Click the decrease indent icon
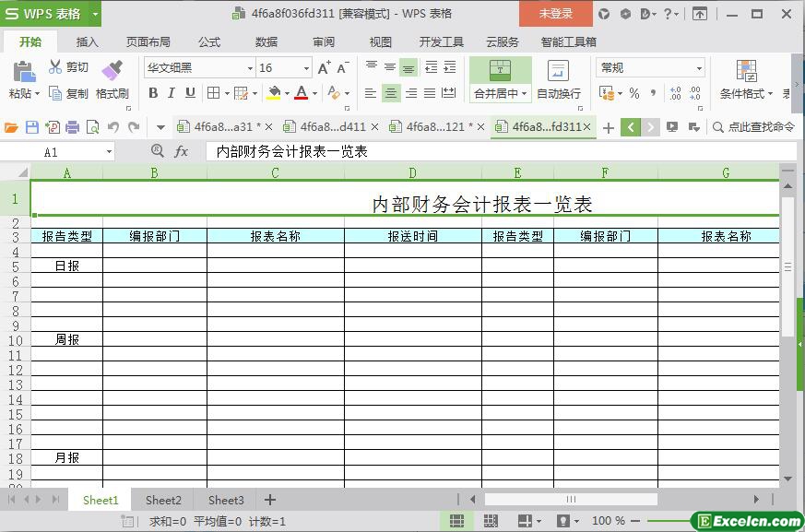This screenshot has width=805, height=532. (432, 66)
